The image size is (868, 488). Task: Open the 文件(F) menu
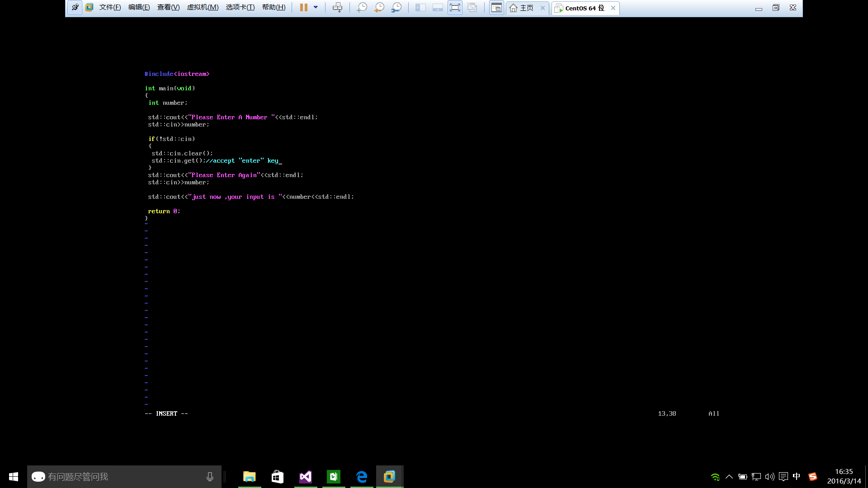click(110, 7)
